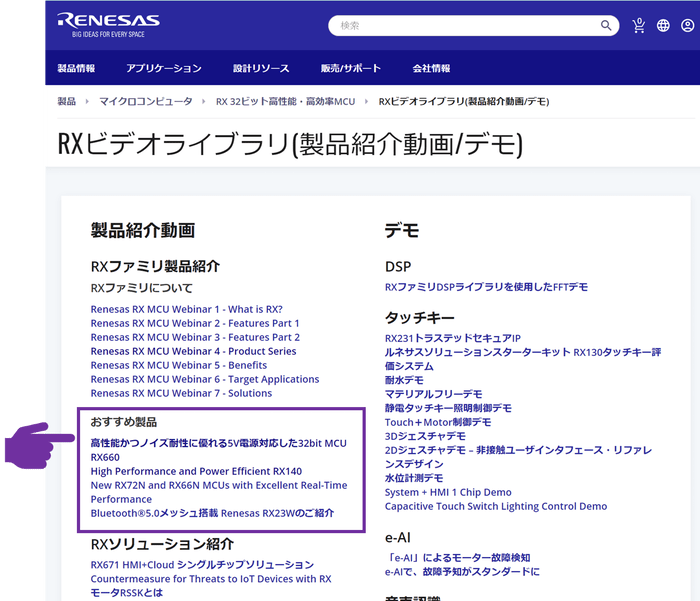Open the 会社情報 menu

pos(431,68)
